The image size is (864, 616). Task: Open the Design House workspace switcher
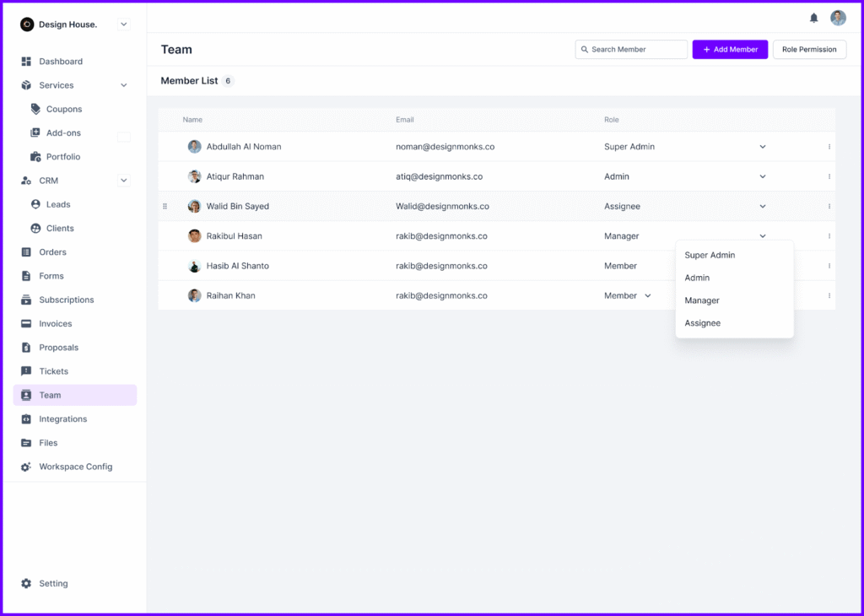point(123,24)
